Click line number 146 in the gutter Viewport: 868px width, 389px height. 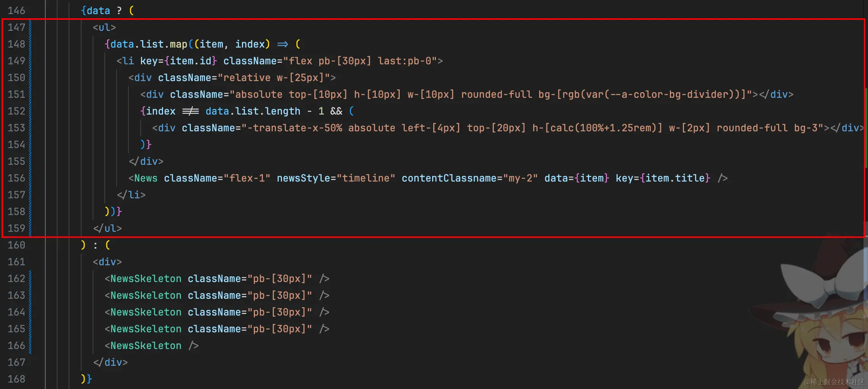[16, 11]
